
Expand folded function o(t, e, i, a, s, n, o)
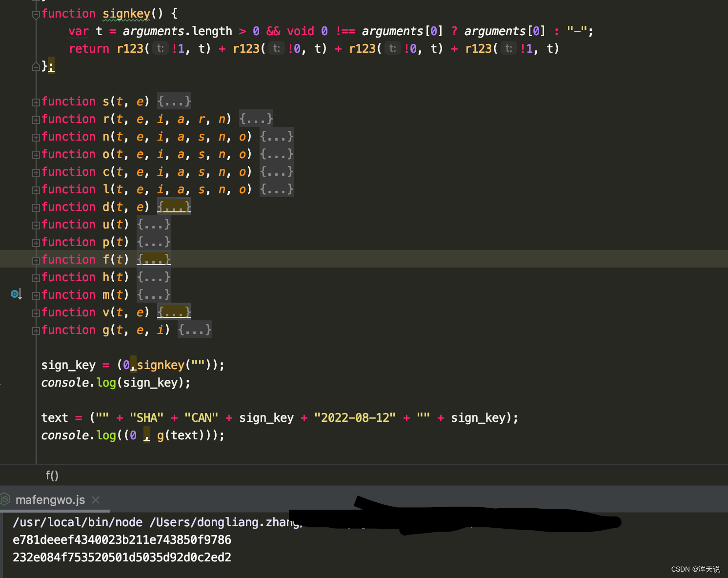tap(36, 155)
